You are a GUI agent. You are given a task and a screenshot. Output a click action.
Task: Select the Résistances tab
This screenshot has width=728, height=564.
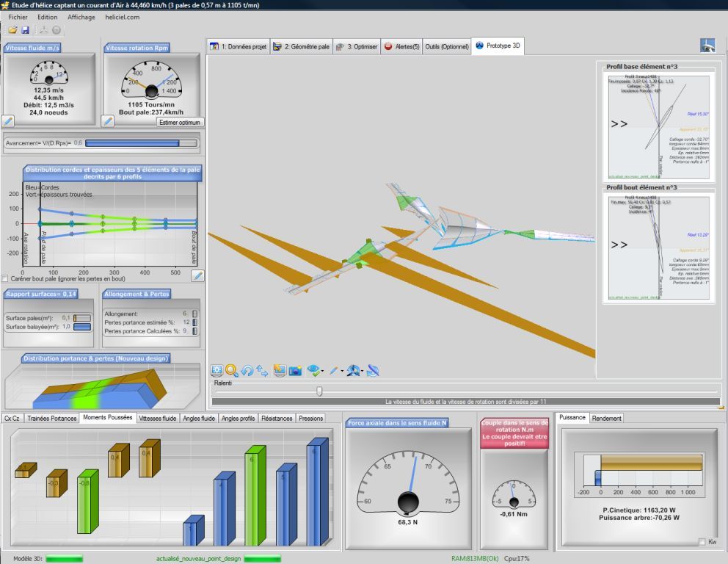277,418
